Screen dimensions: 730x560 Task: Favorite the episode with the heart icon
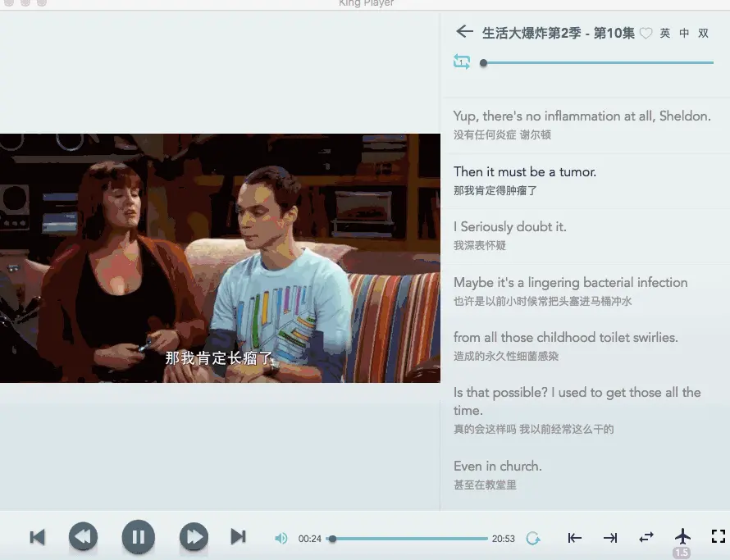(646, 33)
